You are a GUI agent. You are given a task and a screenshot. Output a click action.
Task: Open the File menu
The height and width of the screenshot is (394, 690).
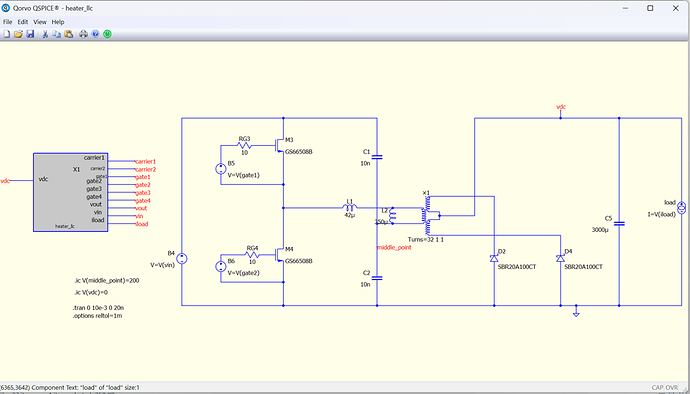coord(7,22)
